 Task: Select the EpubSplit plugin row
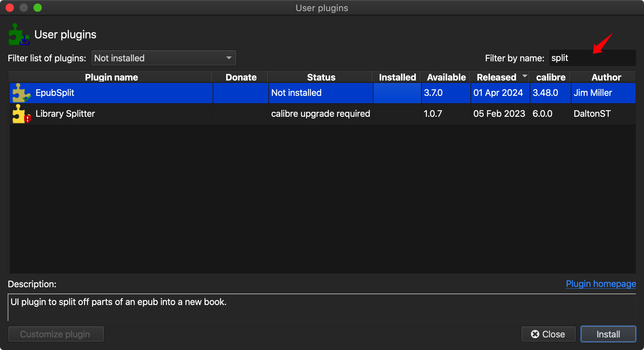point(322,93)
